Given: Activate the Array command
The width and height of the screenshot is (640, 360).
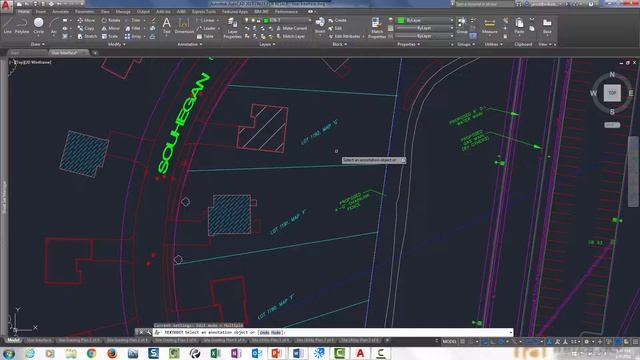Looking at the screenshot, I should 133,36.
